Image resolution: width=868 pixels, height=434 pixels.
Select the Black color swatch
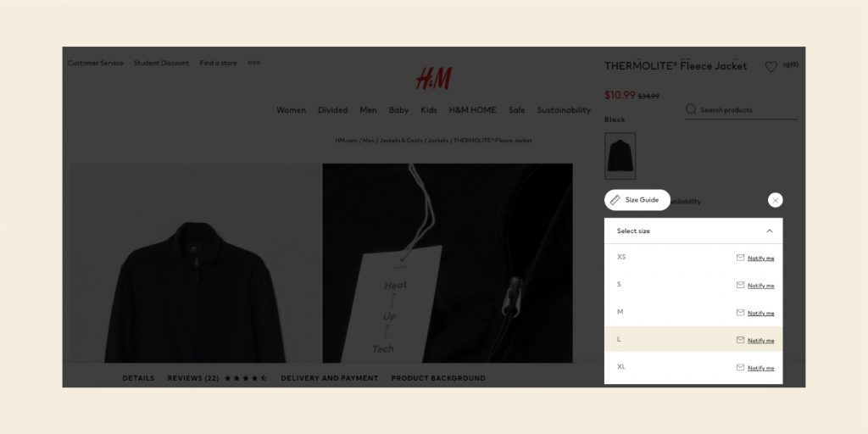[620, 156]
